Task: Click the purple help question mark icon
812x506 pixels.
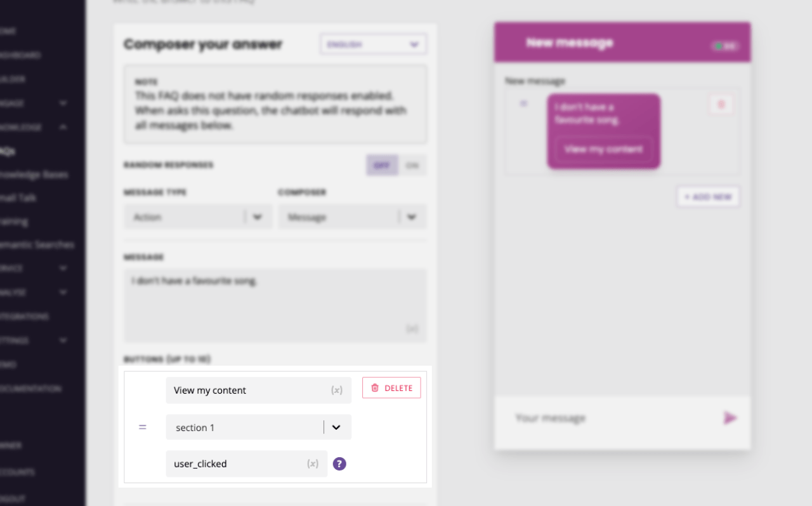Action: 339,464
